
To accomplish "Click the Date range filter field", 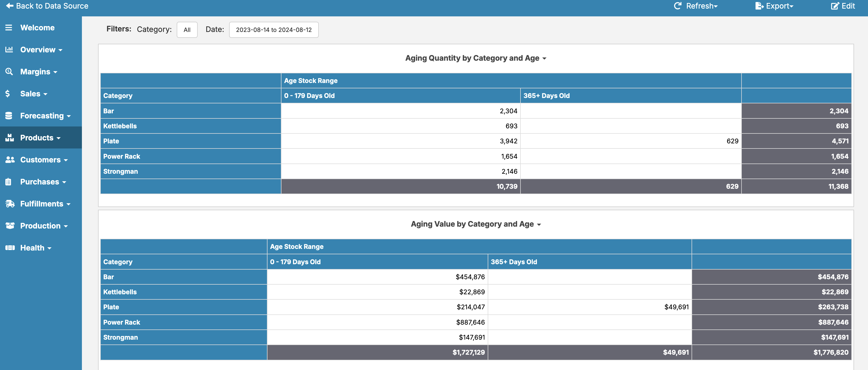I will 274,30.
